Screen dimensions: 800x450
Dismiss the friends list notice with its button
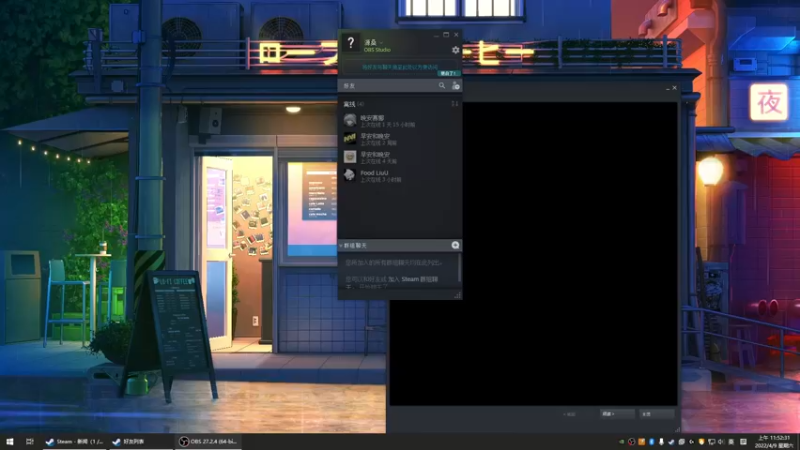(448, 73)
